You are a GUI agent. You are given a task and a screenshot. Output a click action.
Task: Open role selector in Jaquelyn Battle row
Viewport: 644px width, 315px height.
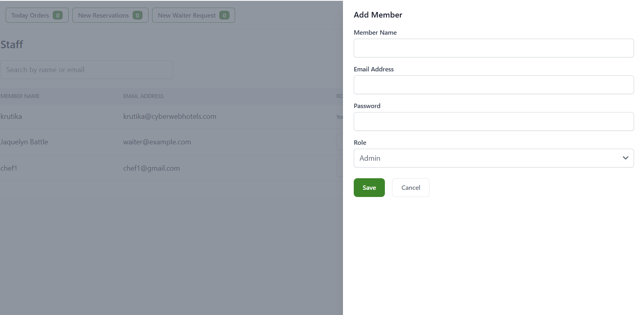340,142
